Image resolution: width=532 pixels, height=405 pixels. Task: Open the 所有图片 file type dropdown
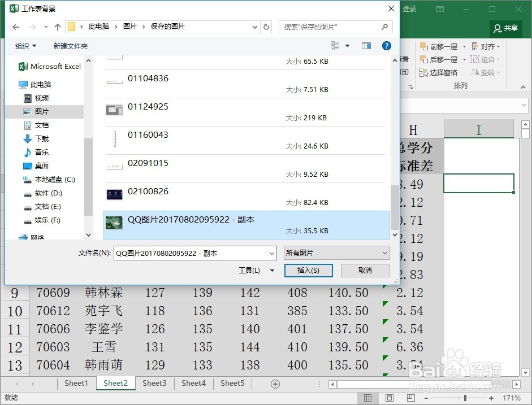336,253
